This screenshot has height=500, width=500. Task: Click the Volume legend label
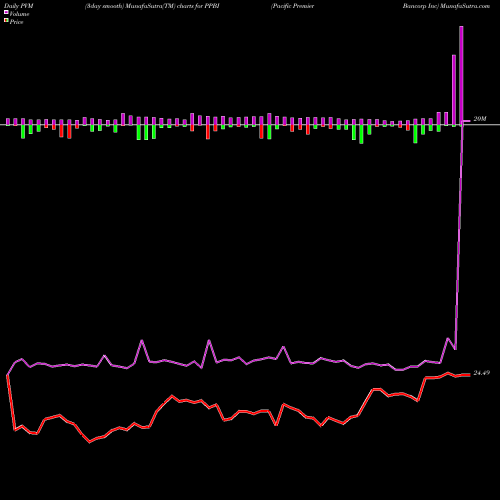[x=19, y=14]
